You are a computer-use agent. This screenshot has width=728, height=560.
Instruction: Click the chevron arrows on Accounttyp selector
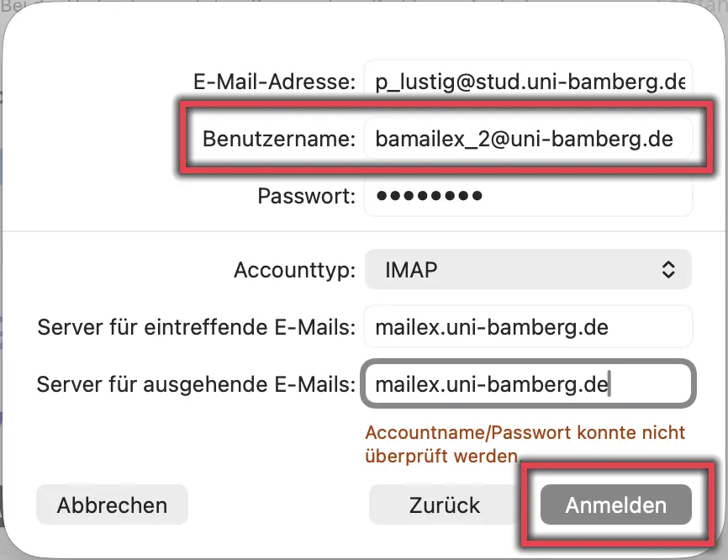(668, 270)
